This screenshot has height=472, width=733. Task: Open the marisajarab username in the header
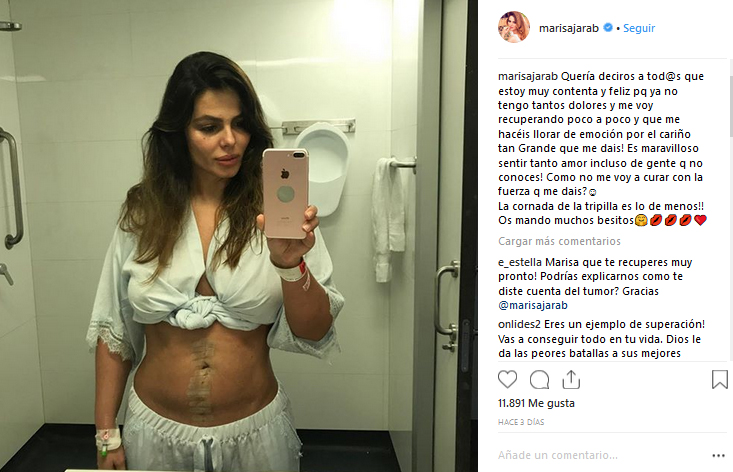click(568, 28)
